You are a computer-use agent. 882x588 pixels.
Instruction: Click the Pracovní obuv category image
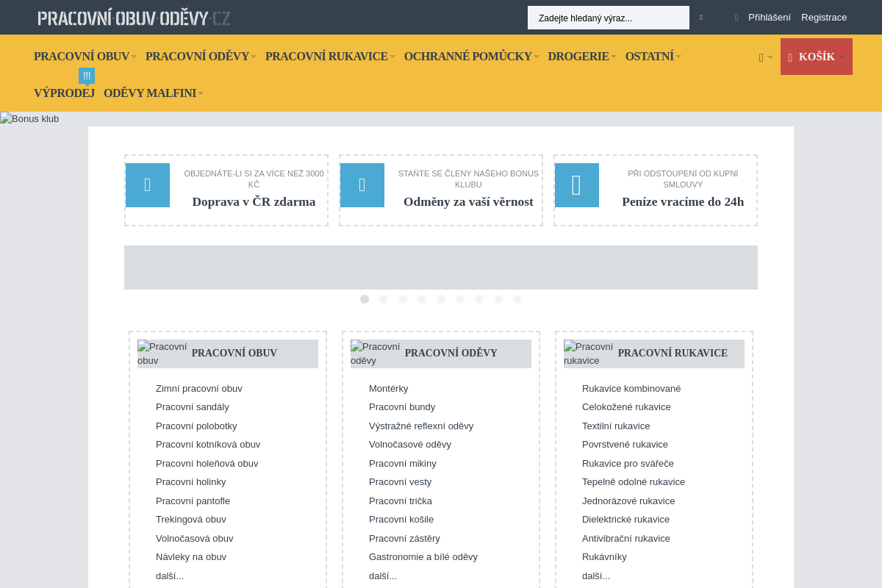[x=162, y=354]
